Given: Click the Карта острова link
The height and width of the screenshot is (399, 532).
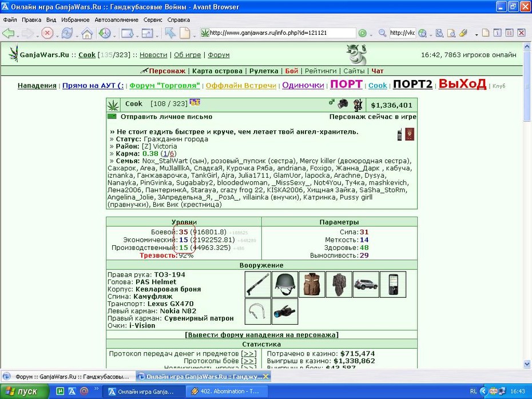Looking at the screenshot, I should (217, 71).
